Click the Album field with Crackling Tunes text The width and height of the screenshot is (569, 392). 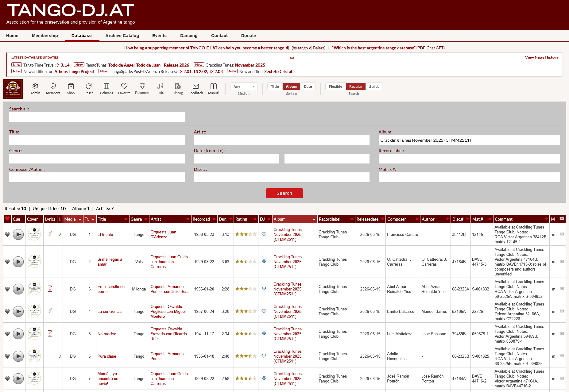pos(469,140)
